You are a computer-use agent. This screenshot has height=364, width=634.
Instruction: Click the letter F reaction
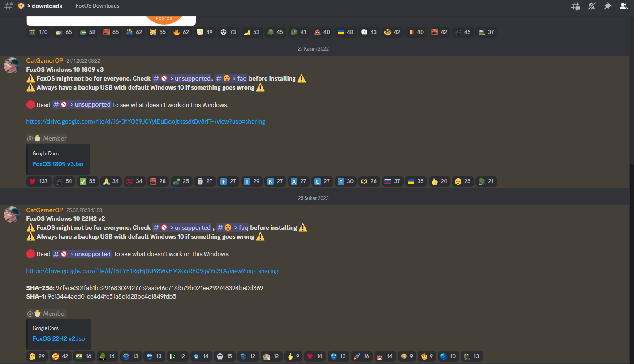tap(228, 181)
